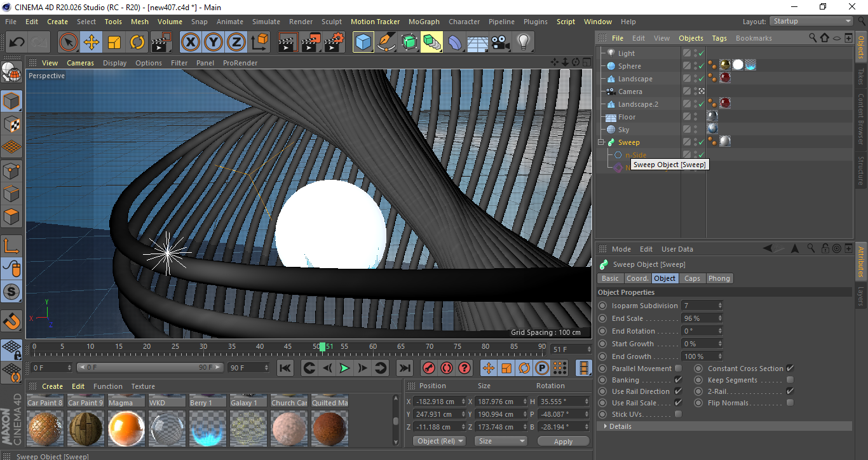Switch to Model mode icon
Screen dimensions: 868x460
[x=11, y=101]
